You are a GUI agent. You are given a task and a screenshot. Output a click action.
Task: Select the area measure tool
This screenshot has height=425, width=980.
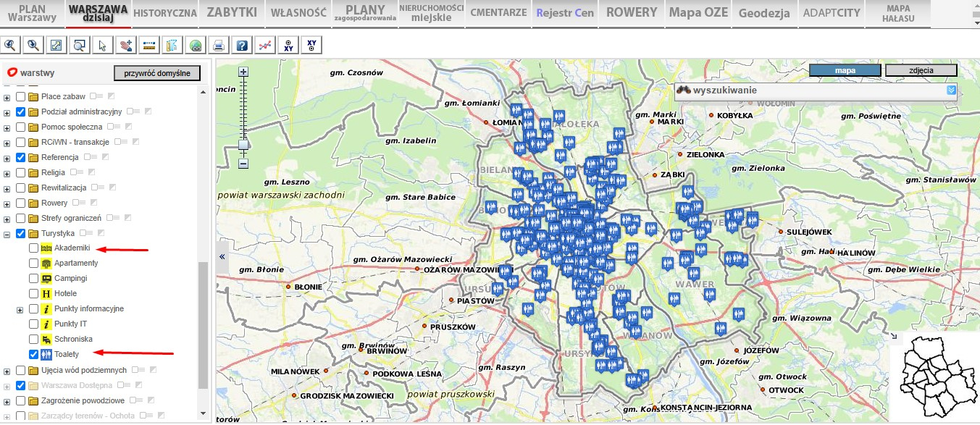[172, 45]
